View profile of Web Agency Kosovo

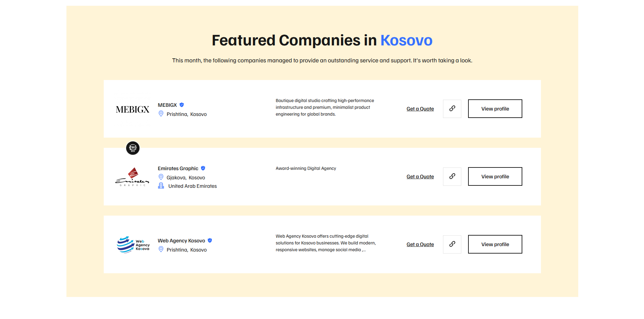[x=495, y=244]
